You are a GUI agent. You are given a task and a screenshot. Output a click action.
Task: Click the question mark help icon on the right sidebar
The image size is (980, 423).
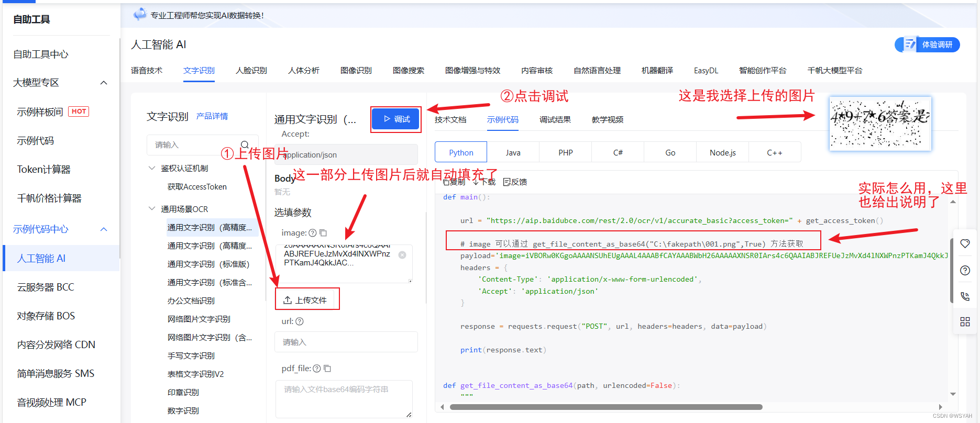pos(965,270)
